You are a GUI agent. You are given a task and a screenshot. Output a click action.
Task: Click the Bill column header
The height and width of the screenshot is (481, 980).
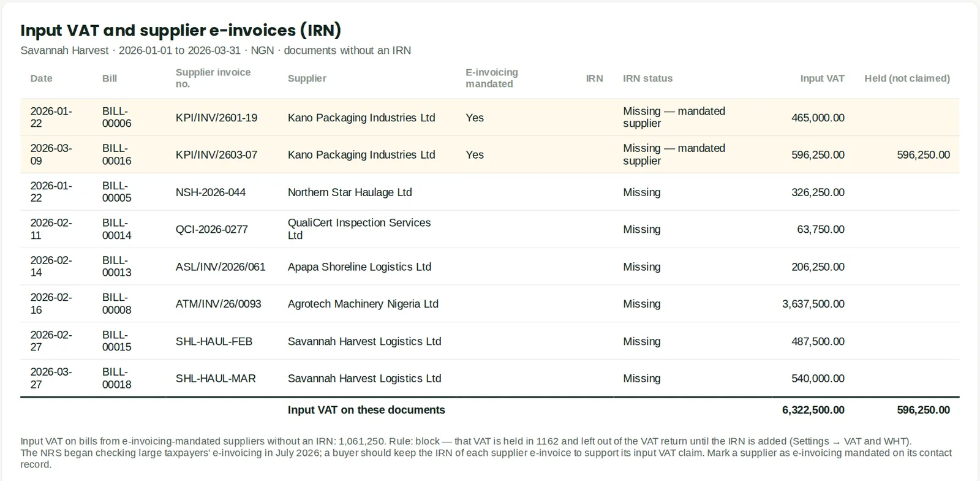[110, 78]
